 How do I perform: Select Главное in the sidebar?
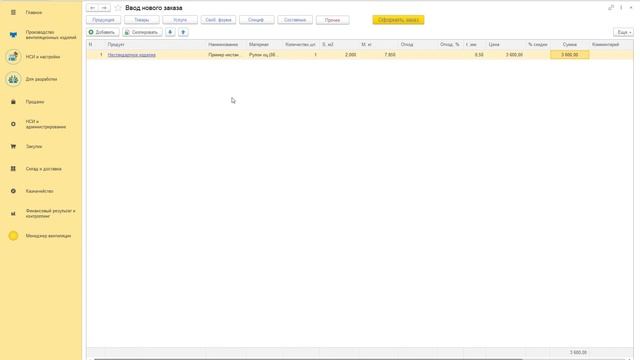click(34, 13)
